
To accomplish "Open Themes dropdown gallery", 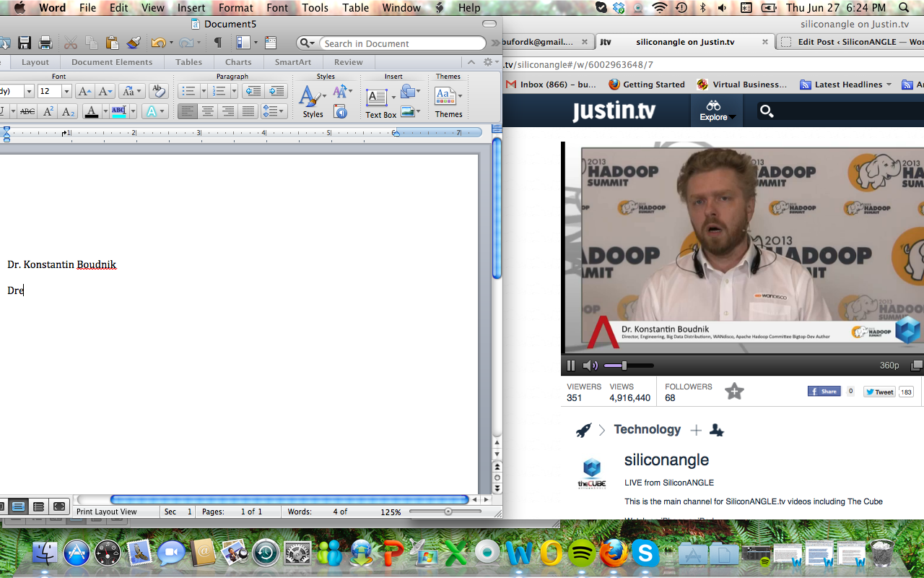I will click(448, 101).
